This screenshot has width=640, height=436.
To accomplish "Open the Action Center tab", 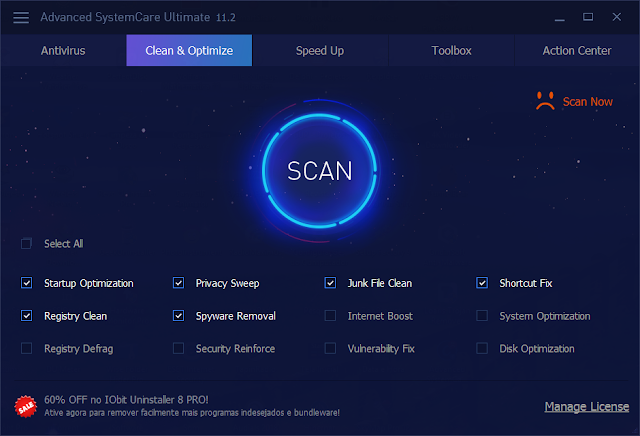I will click(x=577, y=51).
